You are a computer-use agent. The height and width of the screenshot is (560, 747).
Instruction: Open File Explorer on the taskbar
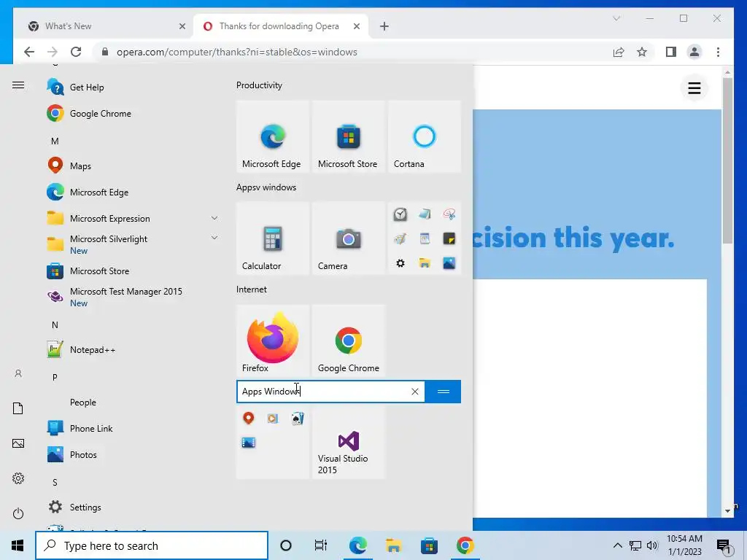pos(393,545)
